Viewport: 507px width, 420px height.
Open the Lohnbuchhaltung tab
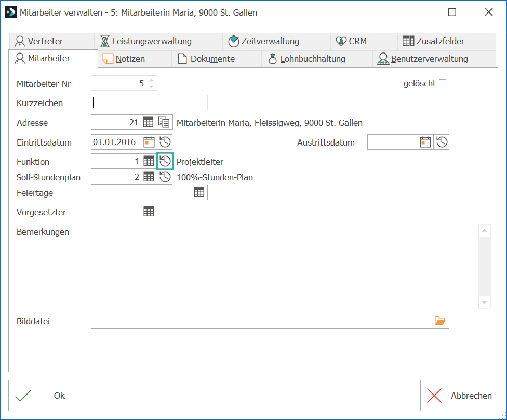coord(317,59)
